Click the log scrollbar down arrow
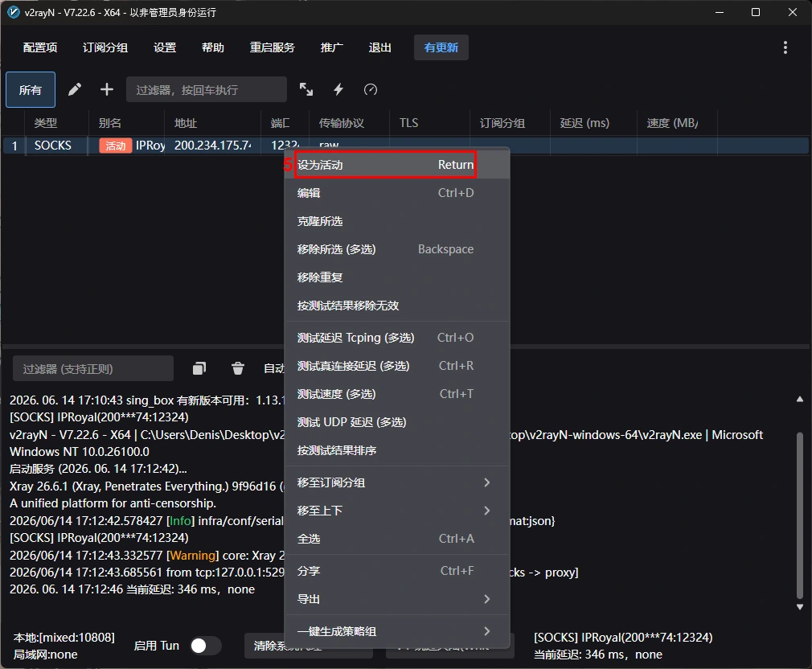 (x=800, y=607)
